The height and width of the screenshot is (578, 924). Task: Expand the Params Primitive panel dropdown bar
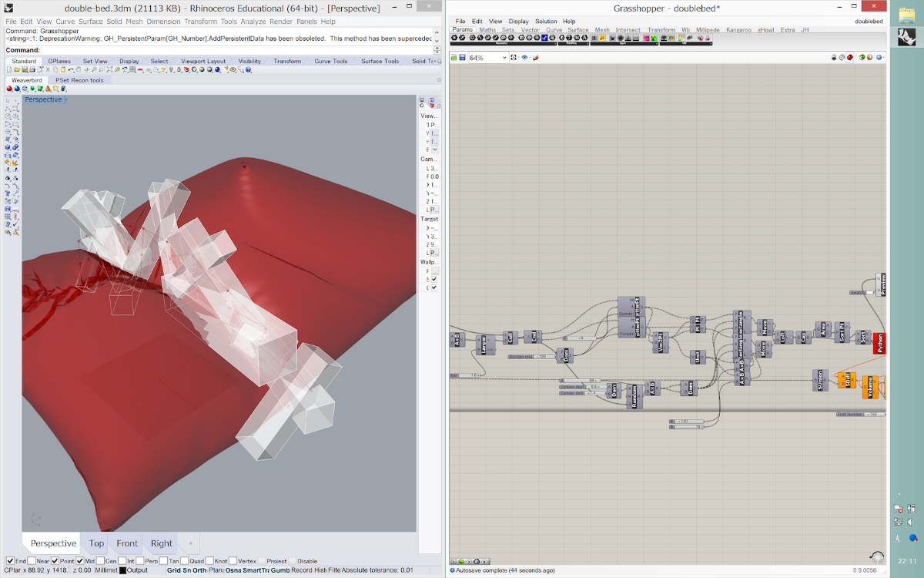click(572, 44)
